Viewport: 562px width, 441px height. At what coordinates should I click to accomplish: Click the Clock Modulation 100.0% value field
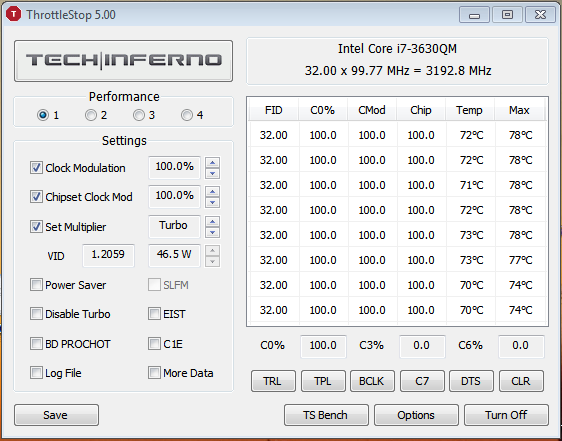[x=174, y=167]
